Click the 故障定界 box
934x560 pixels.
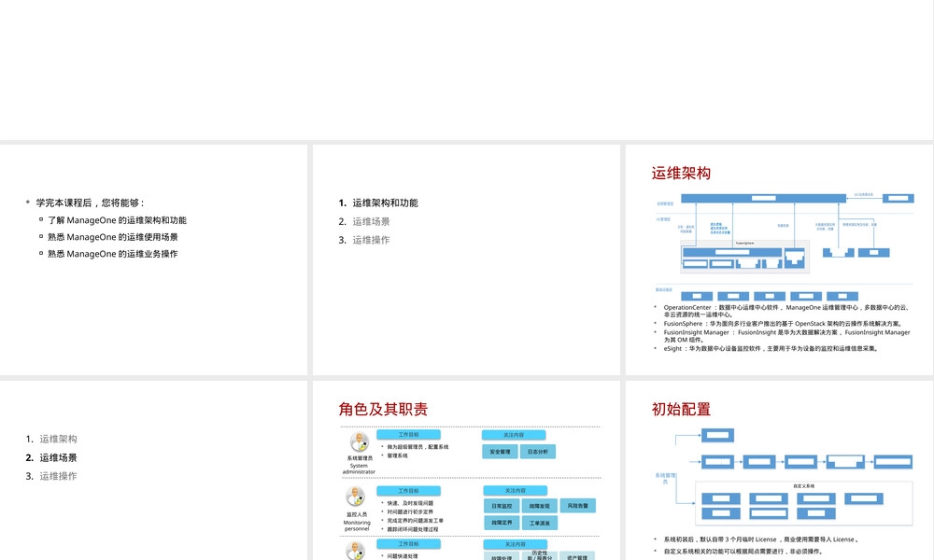click(502, 523)
